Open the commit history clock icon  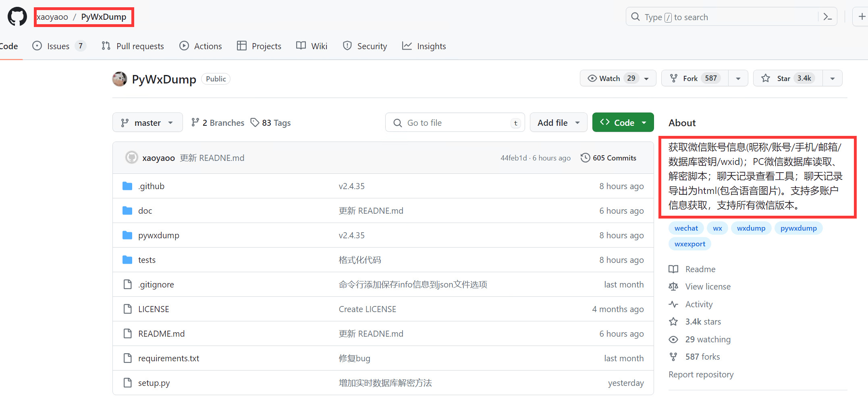point(585,158)
